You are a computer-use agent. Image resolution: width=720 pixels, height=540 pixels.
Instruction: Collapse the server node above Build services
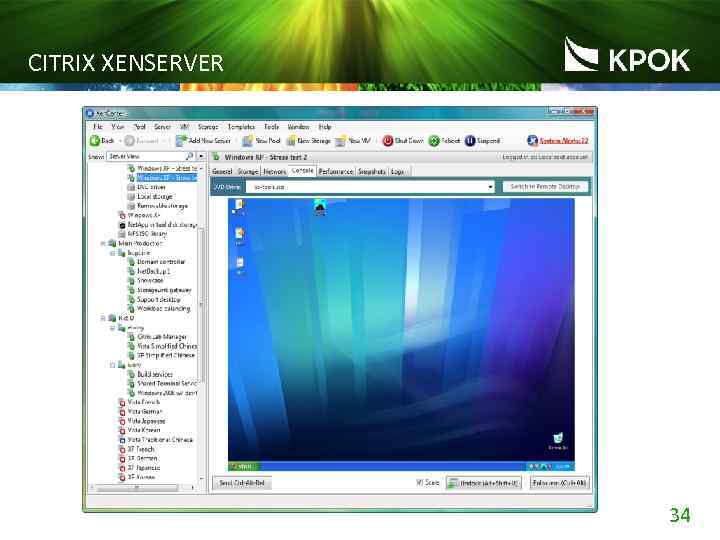click(112, 365)
